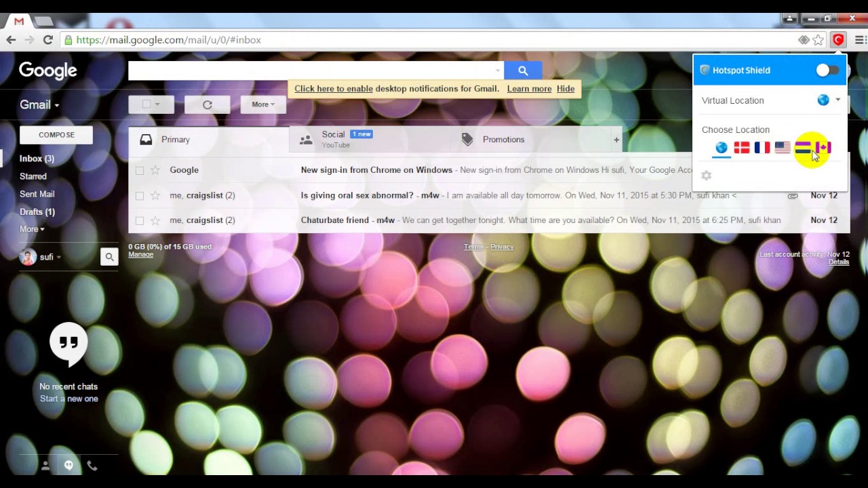This screenshot has height=488, width=868.
Task: Open the contacts person icon at bottom
Action: pos(45,466)
